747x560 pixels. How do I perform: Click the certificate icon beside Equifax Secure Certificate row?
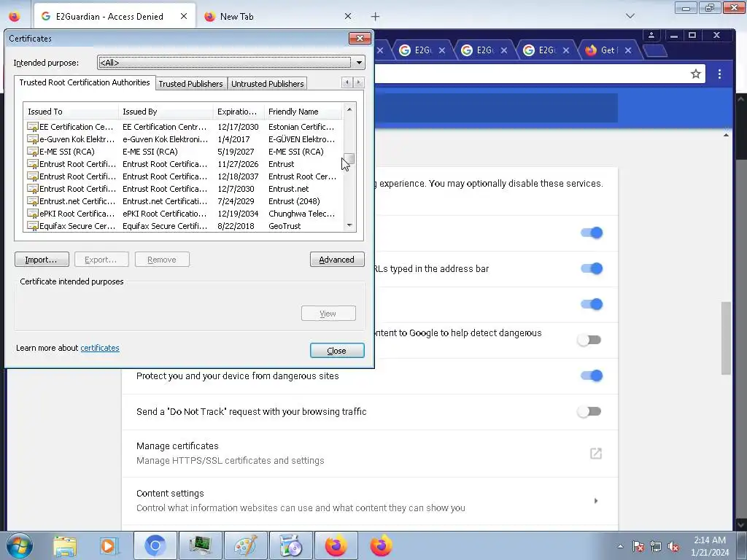point(32,226)
